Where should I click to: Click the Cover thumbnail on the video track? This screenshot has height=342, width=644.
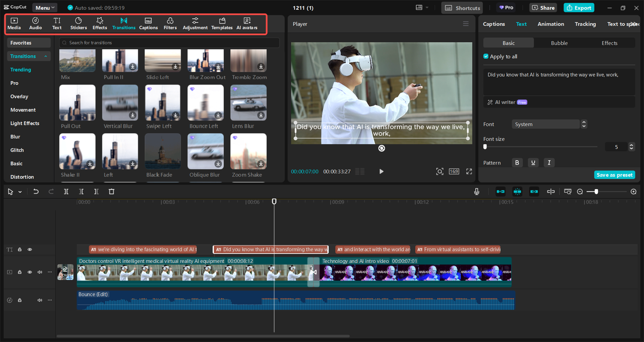65,272
